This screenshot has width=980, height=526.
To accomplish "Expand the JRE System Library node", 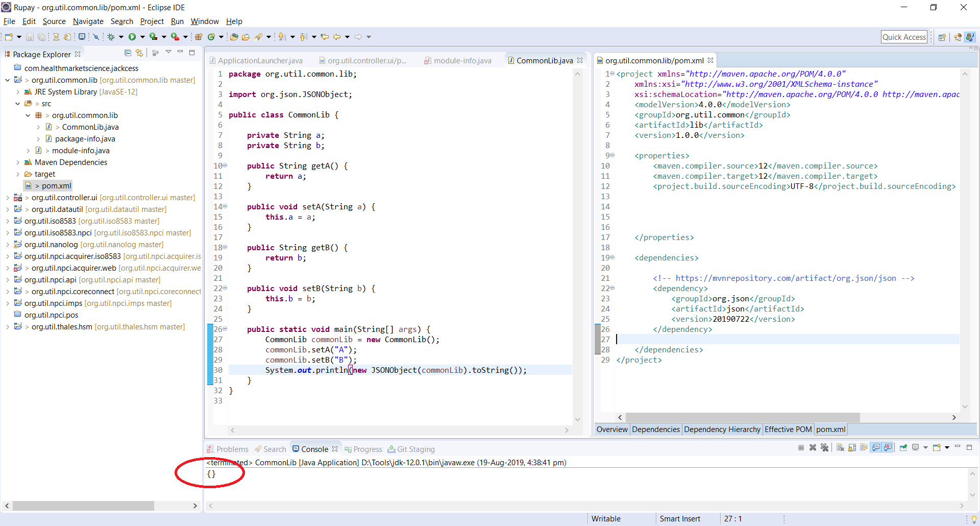I will pos(18,92).
